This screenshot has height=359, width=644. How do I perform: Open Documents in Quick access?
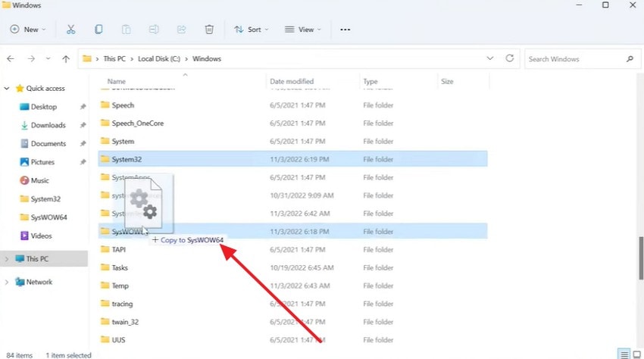coord(48,144)
